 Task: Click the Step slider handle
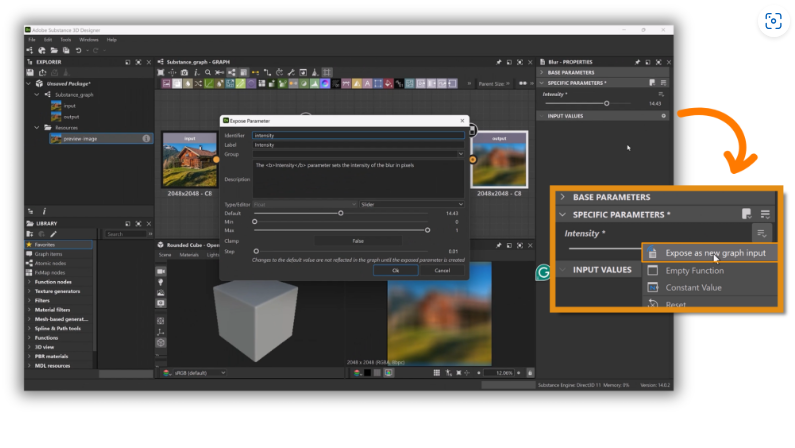(x=256, y=251)
